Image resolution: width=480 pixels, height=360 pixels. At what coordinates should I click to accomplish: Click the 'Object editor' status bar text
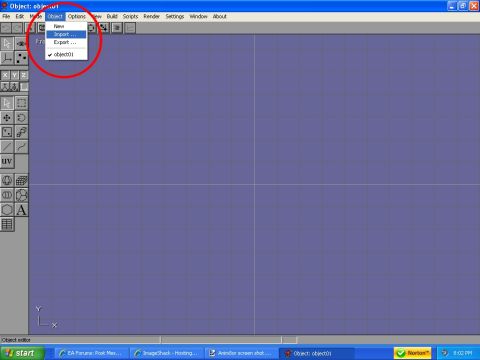pyautogui.click(x=16, y=340)
